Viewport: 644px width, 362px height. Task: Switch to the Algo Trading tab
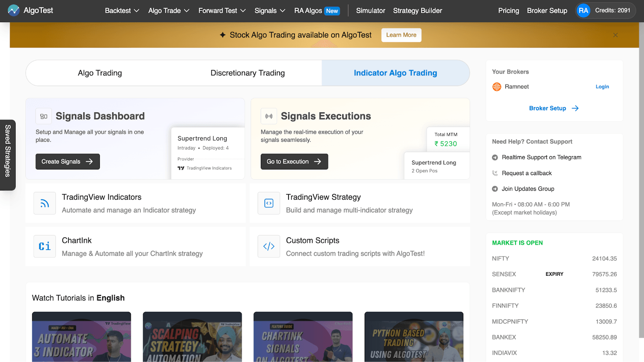[x=100, y=73]
